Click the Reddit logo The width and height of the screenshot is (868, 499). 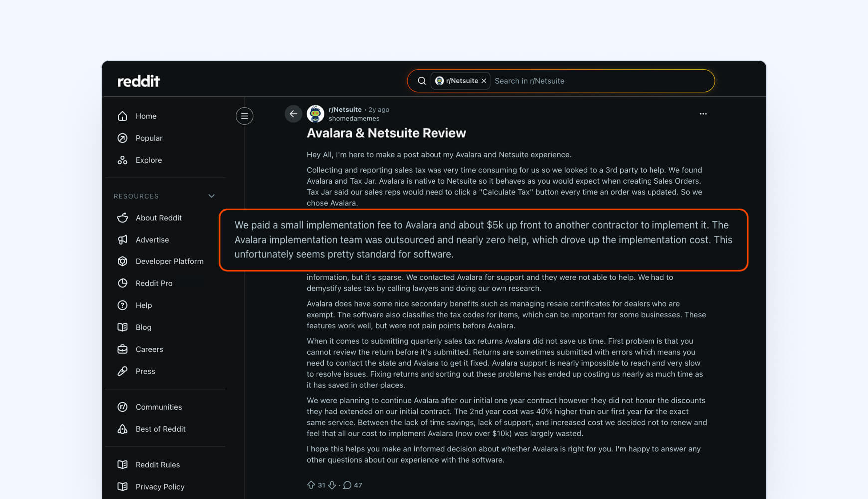[x=138, y=81]
